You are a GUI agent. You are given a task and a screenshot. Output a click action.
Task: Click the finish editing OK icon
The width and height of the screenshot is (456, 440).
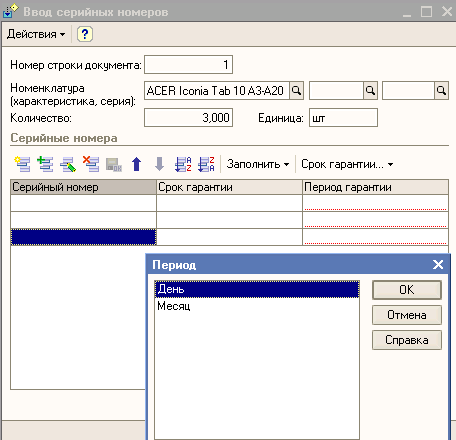114,164
